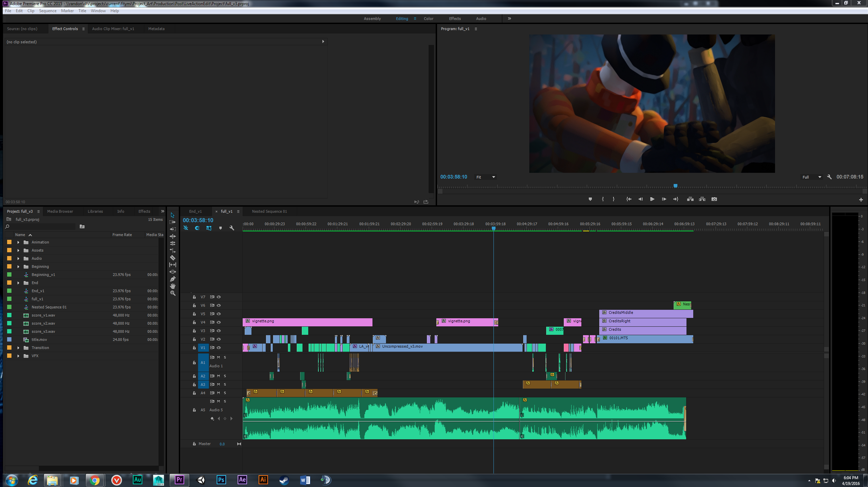
Task: Open the Fit zoom level dropdown
Action: [486, 177]
